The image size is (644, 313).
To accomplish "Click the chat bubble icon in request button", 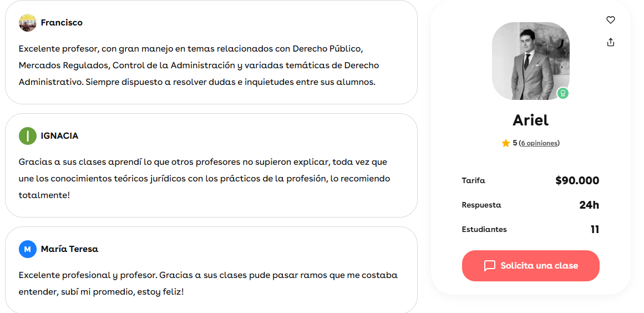I will (x=490, y=266).
